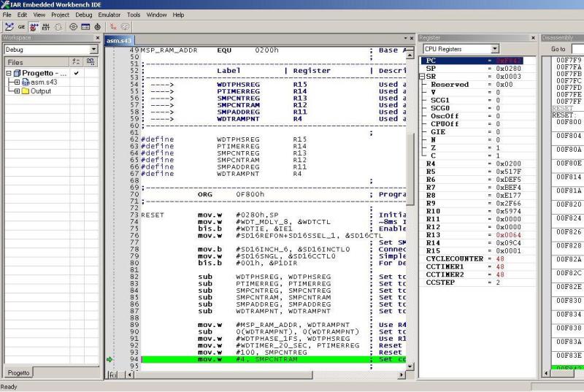Viewport: 584px width, 392px height.
Task: Open the Help menu
Action: 178,15
